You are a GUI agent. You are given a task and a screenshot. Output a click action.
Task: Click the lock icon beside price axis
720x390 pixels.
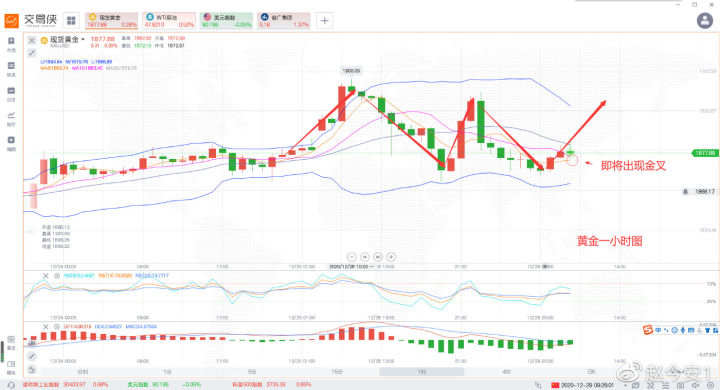coord(686,191)
